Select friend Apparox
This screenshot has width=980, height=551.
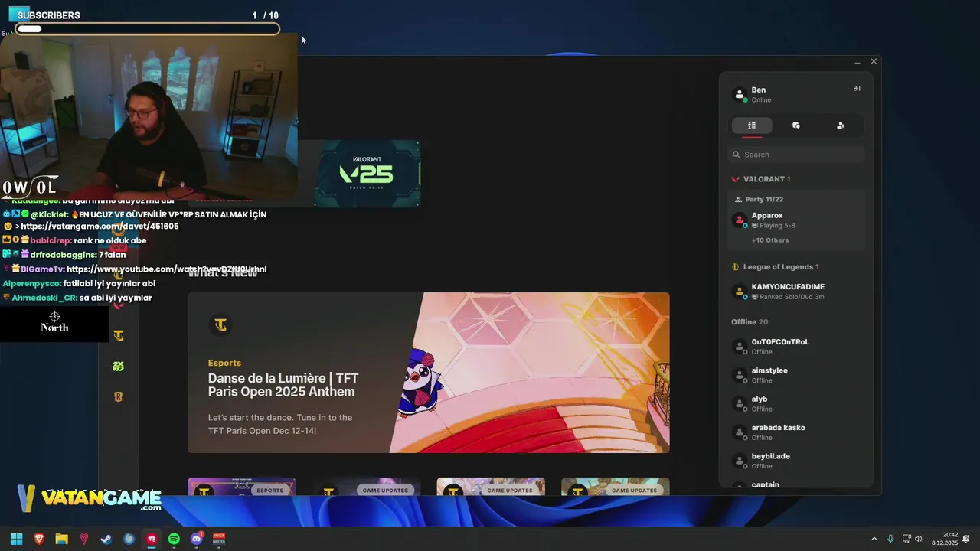click(796, 220)
